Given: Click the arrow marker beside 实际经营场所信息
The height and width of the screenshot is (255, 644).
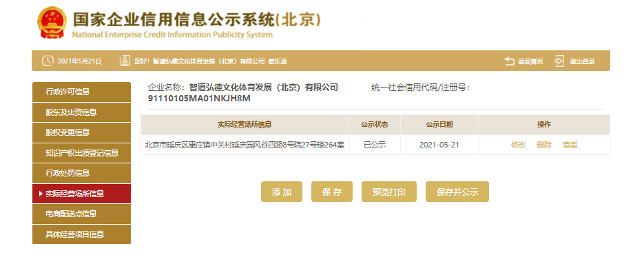Looking at the screenshot, I should [40, 194].
